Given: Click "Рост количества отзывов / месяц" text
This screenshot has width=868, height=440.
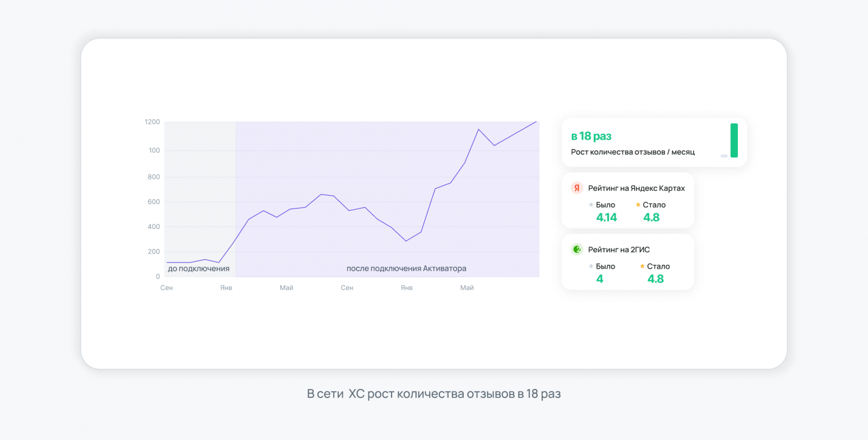Looking at the screenshot, I should pos(633,152).
